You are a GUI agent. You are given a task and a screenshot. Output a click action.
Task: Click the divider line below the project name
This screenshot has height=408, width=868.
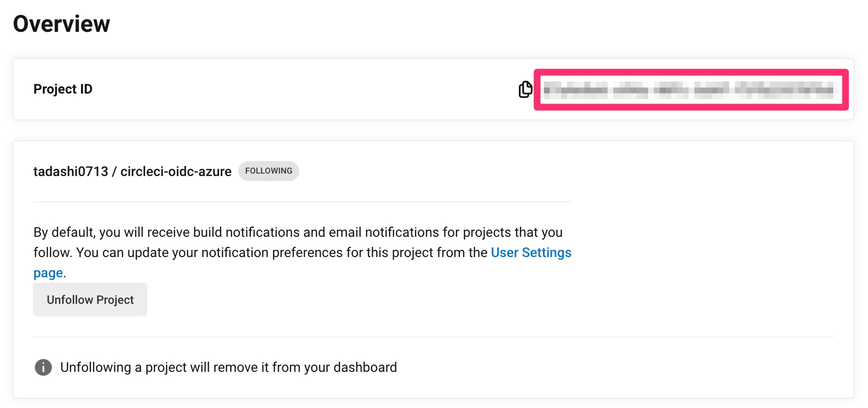302,202
